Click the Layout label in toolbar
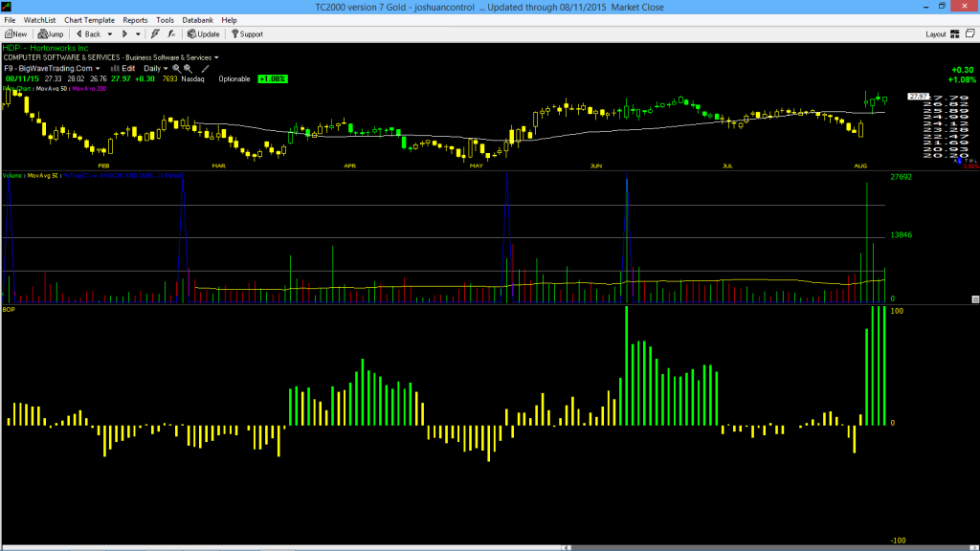980x551 pixels. (936, 34)
